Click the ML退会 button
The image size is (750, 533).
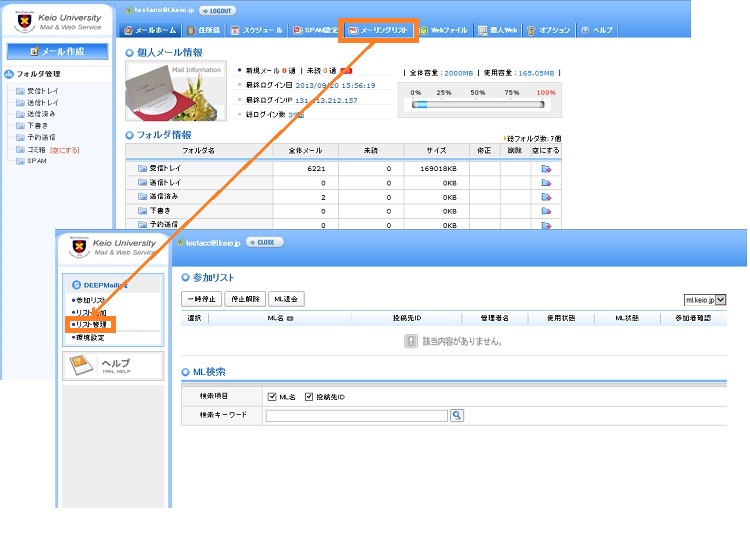(286, 299)
